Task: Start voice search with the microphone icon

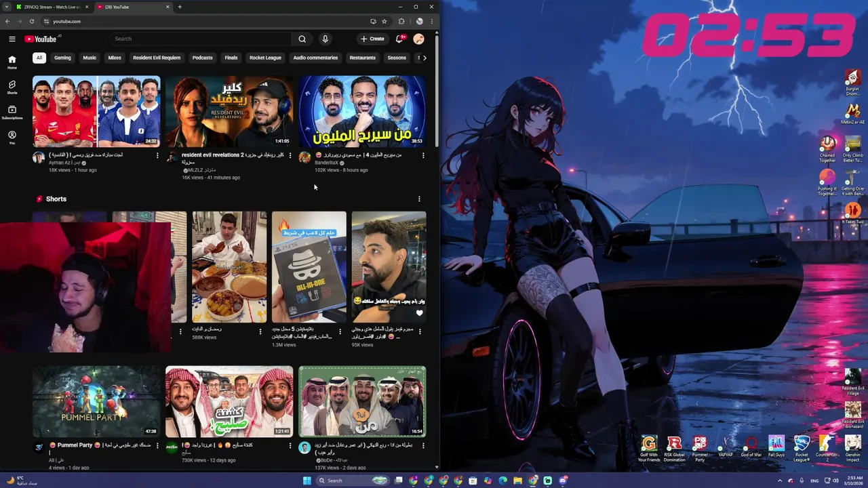Action: pyautogui.click(x=325, y=39)
